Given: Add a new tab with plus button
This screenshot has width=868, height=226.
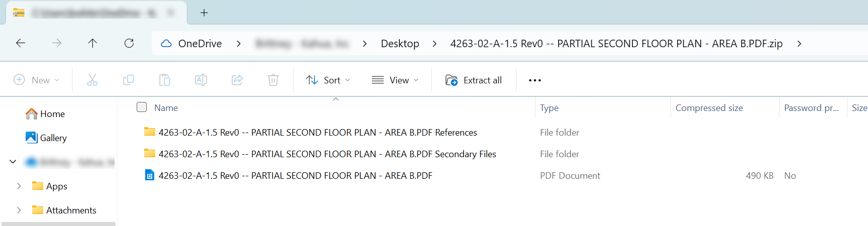Looking at the screenshot, I should pyautogui.click(x=204, y=13).
